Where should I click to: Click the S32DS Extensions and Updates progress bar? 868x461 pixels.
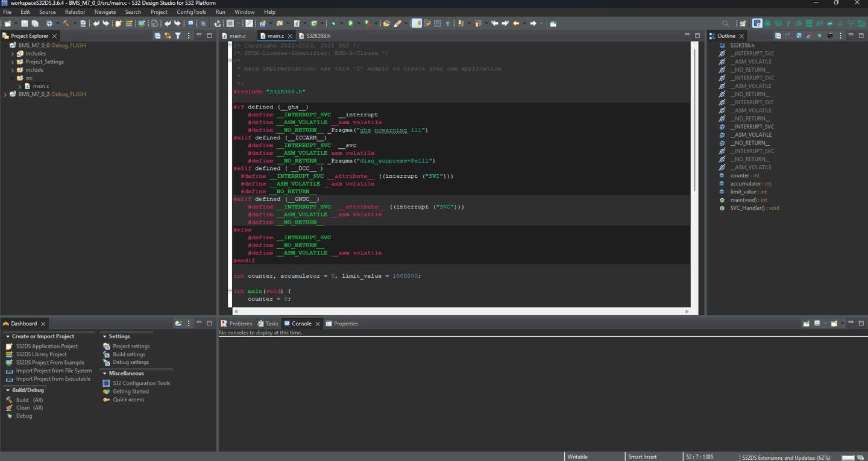(848, 457)
